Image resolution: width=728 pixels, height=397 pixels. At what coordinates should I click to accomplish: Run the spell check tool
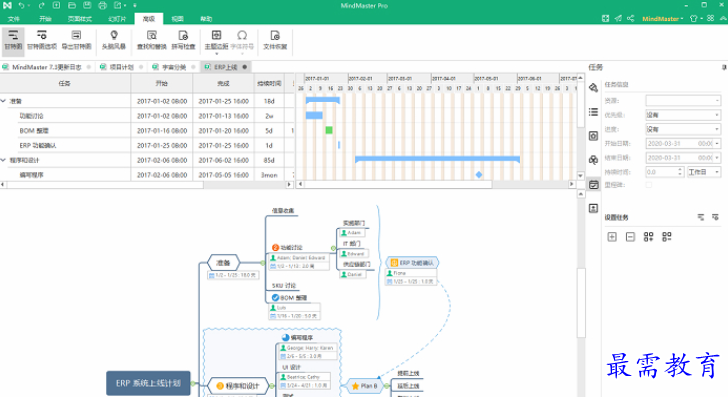[183, 40]
